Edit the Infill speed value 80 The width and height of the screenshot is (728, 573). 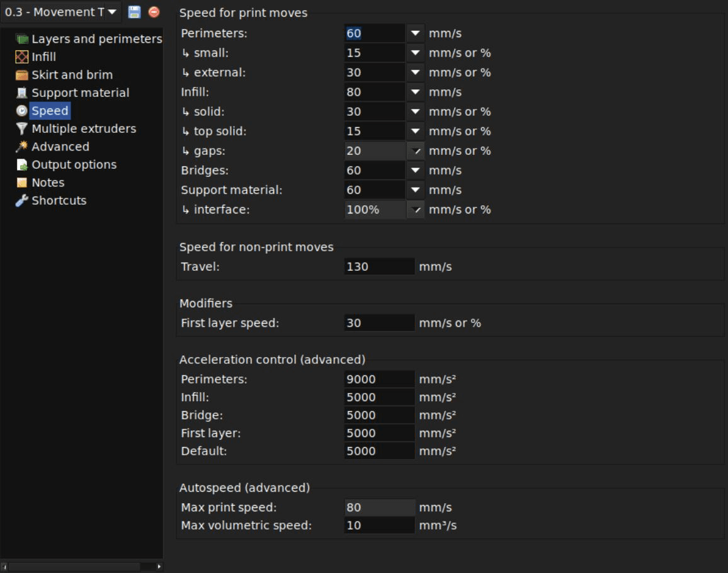pos(375,92)
